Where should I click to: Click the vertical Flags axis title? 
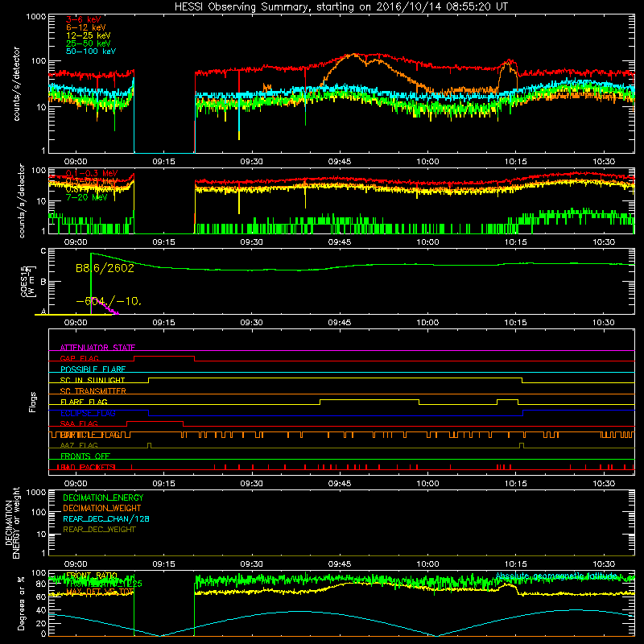pos(33,402)
